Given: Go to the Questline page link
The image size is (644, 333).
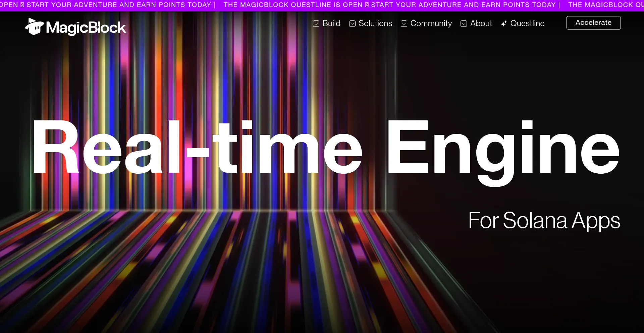Looking at the screenshot, I should click(x=527, y=23).
